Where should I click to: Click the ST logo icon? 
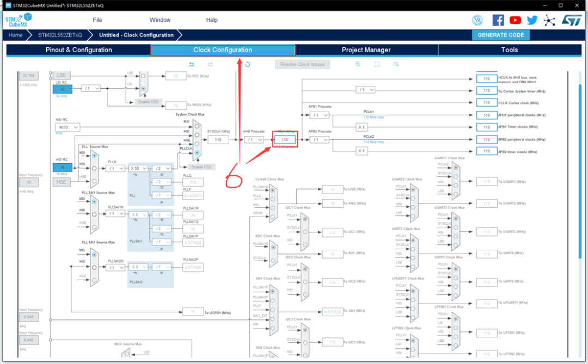click(571, 20)
